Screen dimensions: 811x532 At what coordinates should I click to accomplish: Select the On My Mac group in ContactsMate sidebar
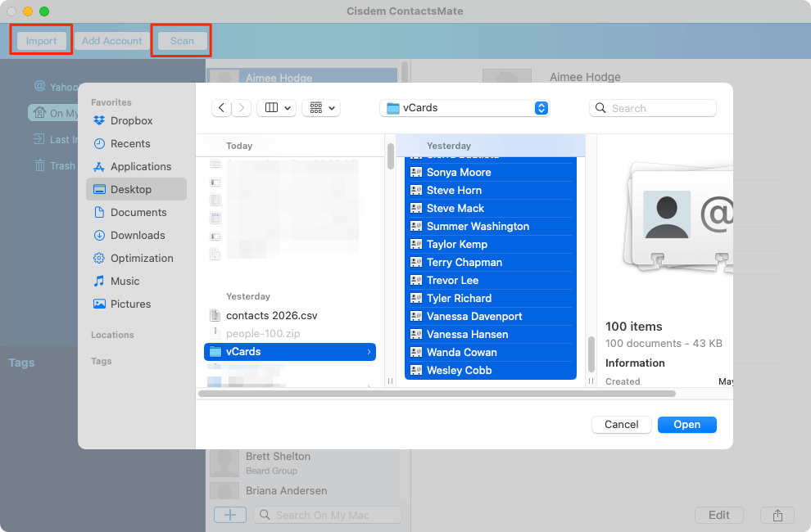pyautogui.click(x=54, y=113)
